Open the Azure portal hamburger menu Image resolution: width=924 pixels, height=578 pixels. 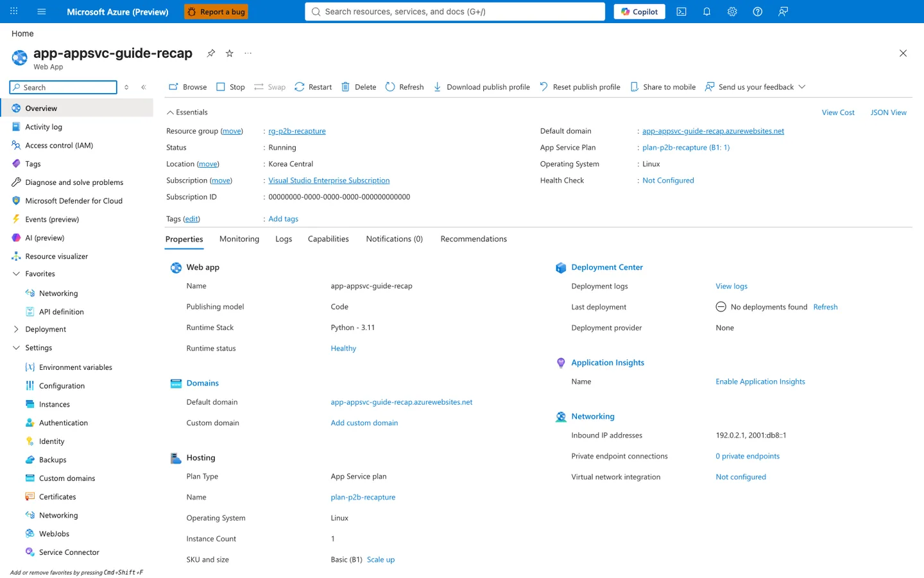(x=42, y=12)
